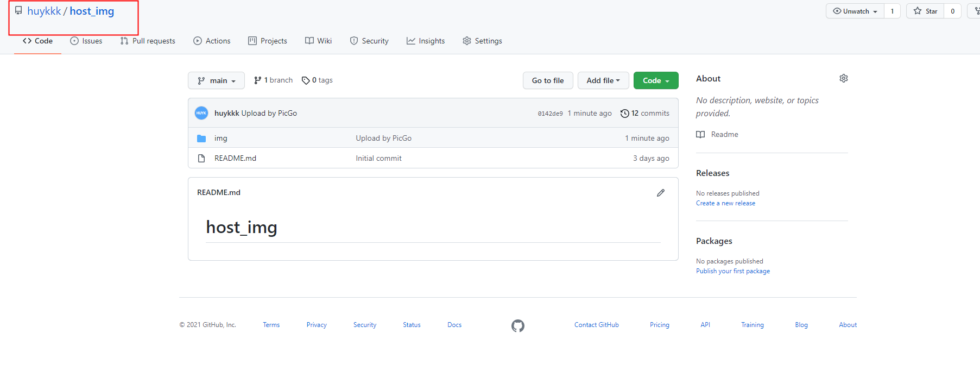Open img row's Upload by PicGo commit
Screen dimensions: 980x377
384,138
